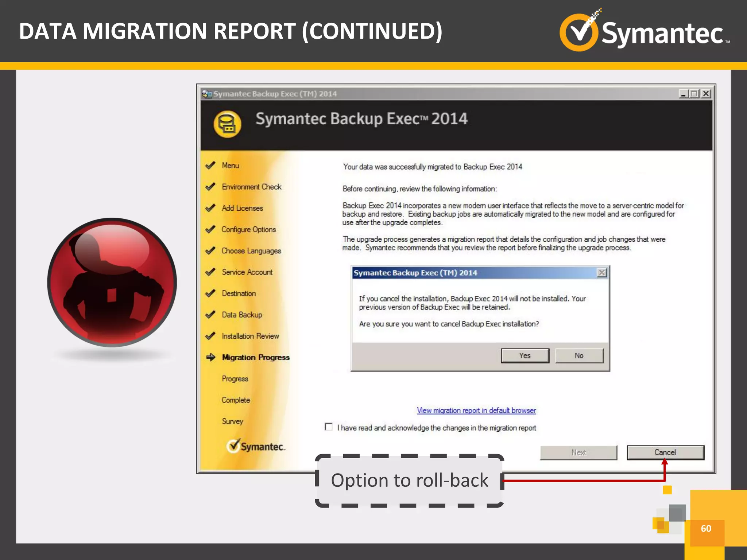Close the cancel confirmation dialog

(602, 273)
